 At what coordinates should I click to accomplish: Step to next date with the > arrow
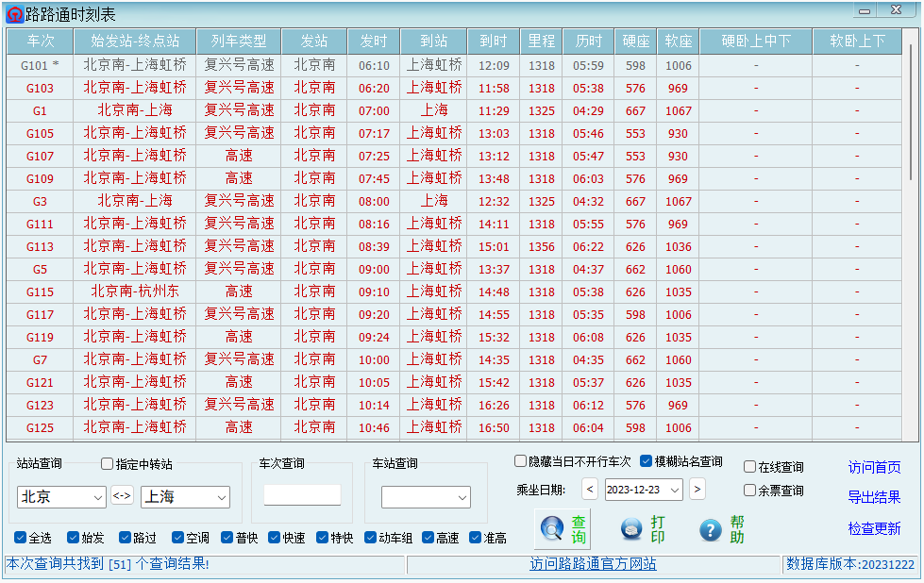(697, 490)
